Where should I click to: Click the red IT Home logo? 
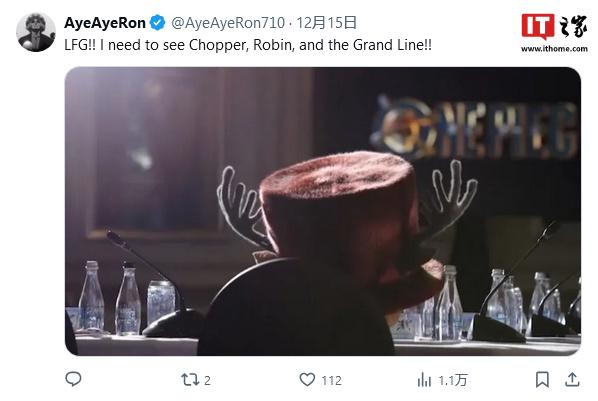pyautogui.click(x=538, y=26)
